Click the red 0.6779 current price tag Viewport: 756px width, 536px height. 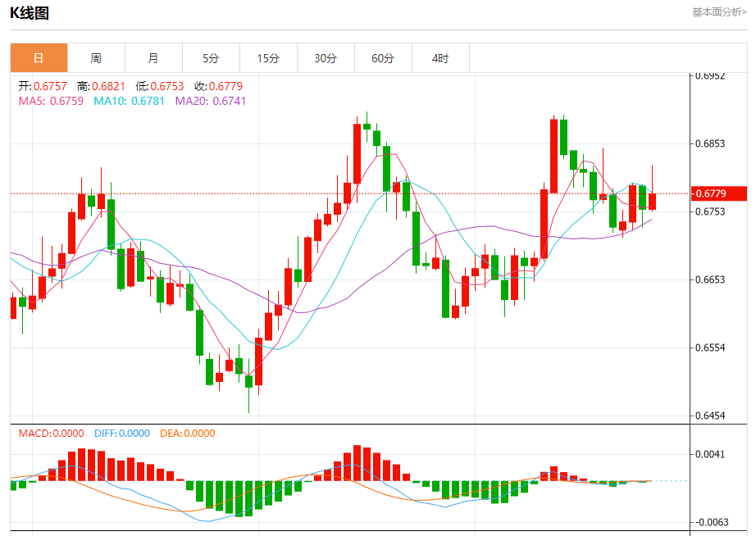[x=718, y=193]
